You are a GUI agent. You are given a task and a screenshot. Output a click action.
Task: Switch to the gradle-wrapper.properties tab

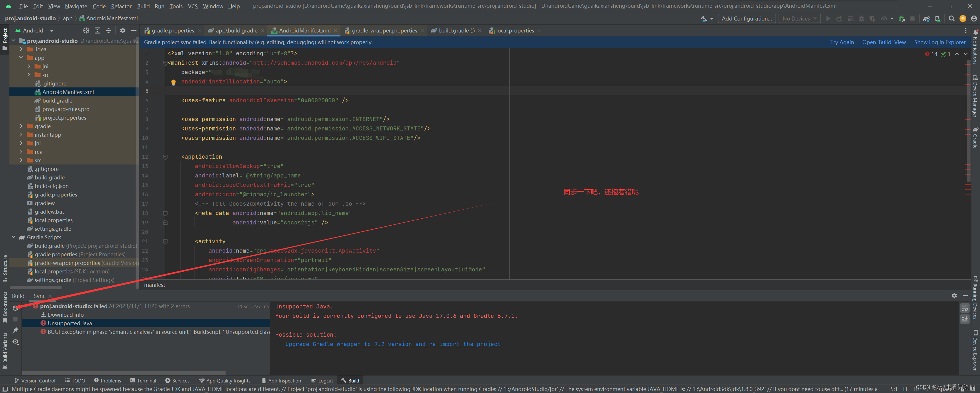(384, 30)
